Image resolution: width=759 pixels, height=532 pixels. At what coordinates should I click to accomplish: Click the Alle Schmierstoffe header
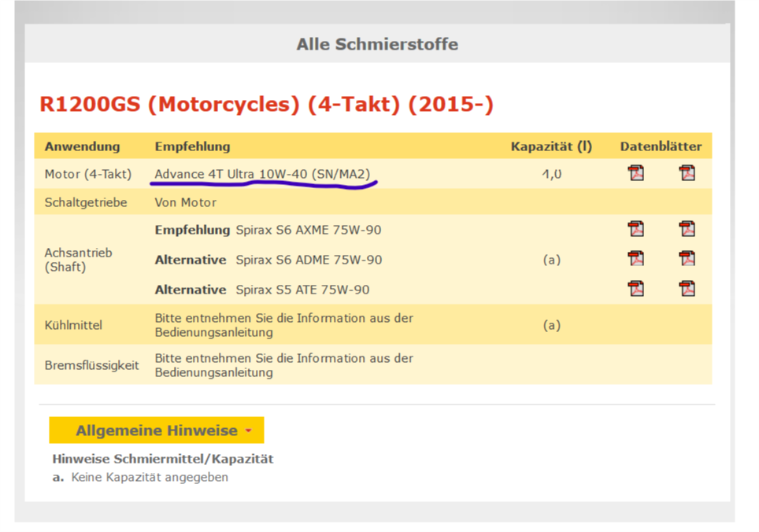377,44
